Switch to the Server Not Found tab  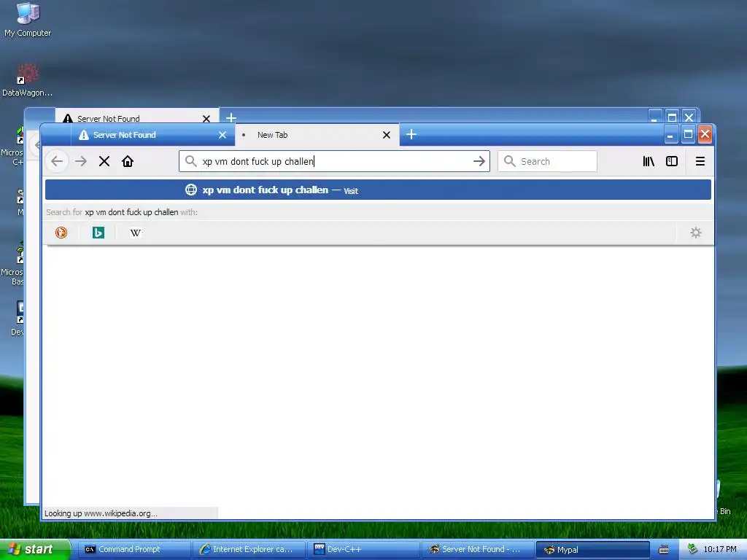[x=152, y=135]
